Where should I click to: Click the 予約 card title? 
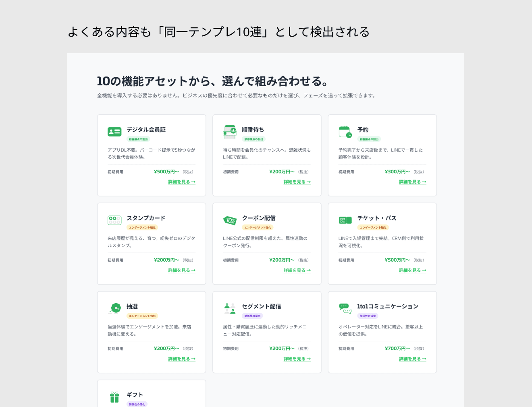click(363, 130)
